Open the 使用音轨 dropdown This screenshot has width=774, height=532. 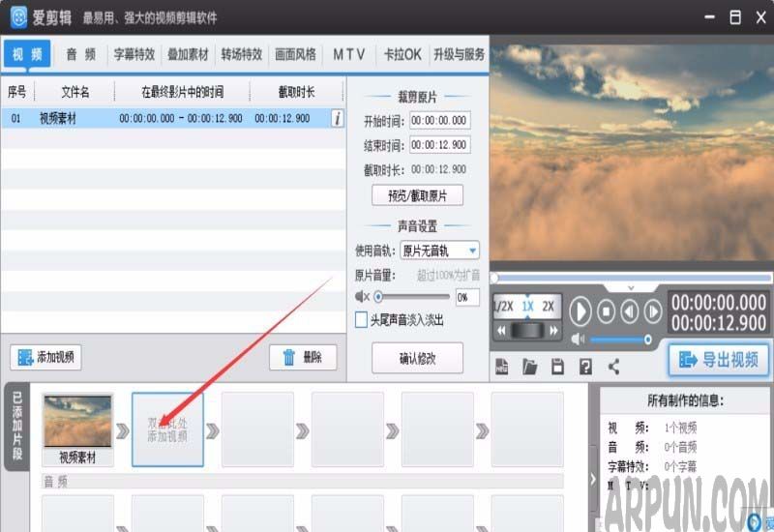439,251
